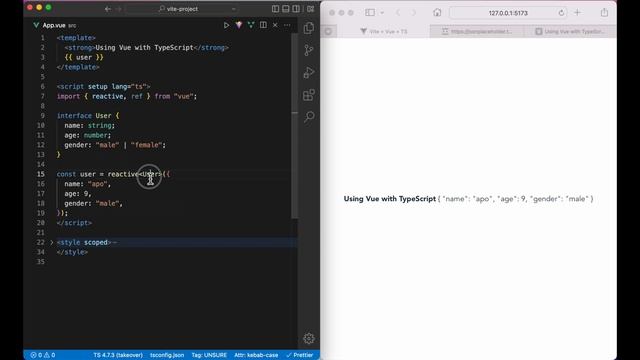Click the Safari share icon
Screen dimensions: 640x360
(x=604, y=13)
